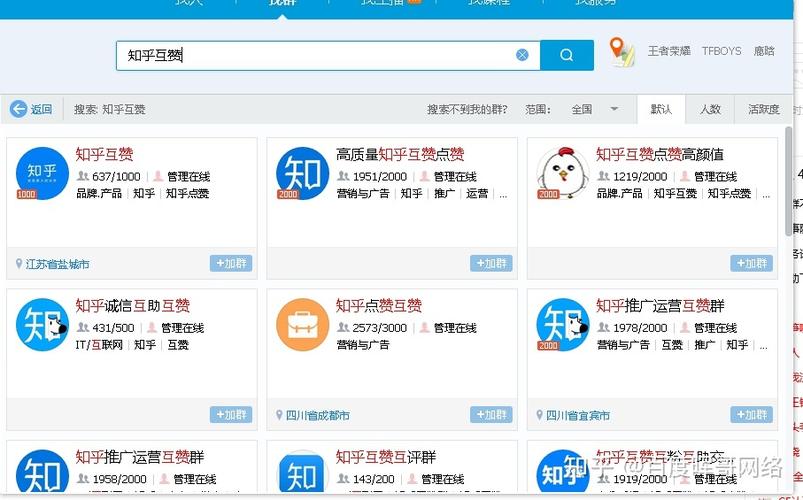803x500 pixels.
Task: Click the results vertical scrollbar thumb
Action: (788, 182)
